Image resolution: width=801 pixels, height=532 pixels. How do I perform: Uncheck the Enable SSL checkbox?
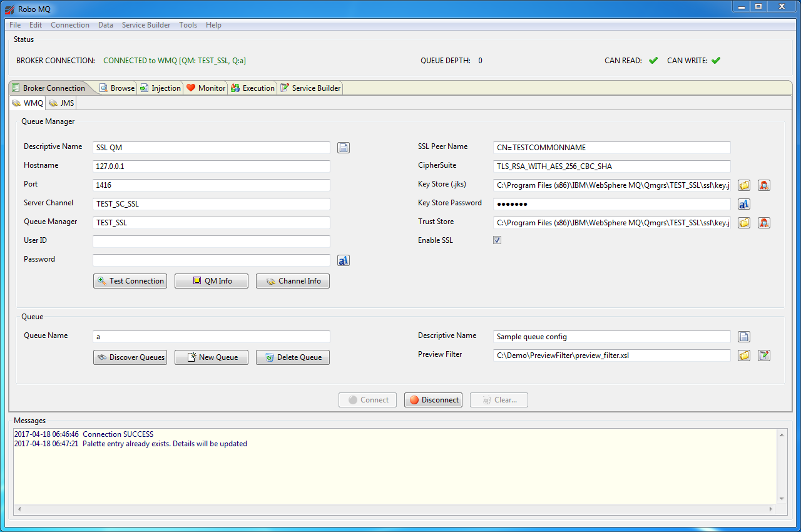497,240
